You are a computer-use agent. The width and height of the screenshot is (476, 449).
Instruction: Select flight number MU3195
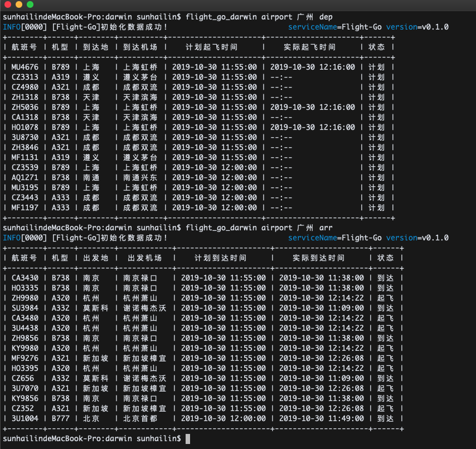[25, 187]
